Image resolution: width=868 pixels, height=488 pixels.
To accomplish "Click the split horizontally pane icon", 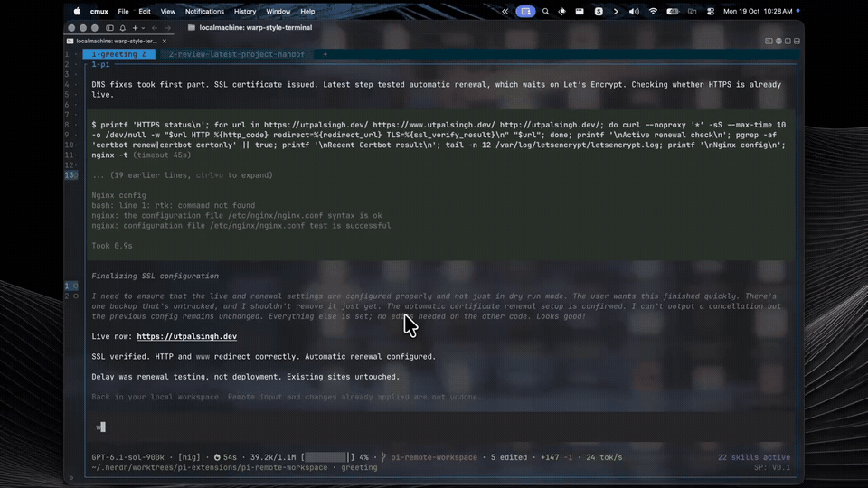I will [x=797, y=41].
